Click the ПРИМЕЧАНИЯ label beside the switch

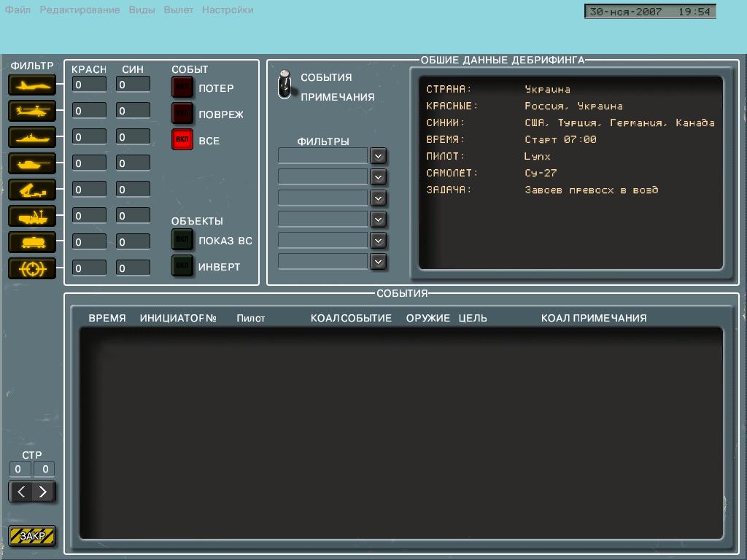pos(337,97)
